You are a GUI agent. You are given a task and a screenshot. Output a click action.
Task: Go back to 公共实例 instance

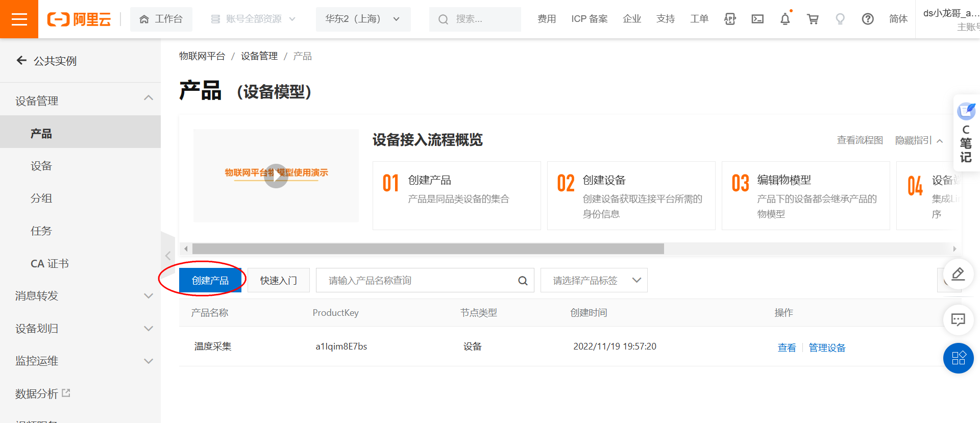[x=46, y=61]
